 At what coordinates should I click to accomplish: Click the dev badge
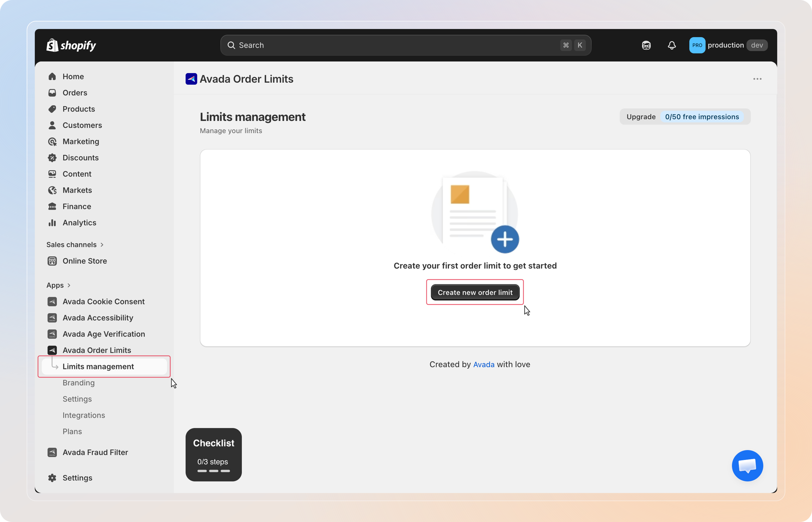tap(757, 45)
